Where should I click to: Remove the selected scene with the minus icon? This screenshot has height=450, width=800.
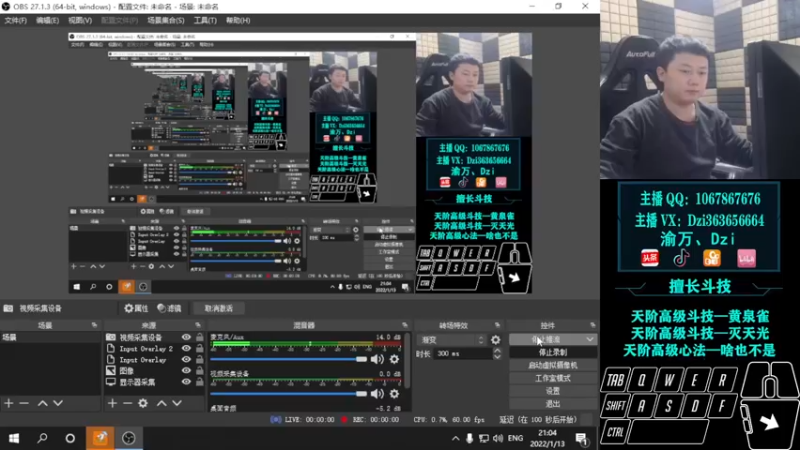[24, 403]
